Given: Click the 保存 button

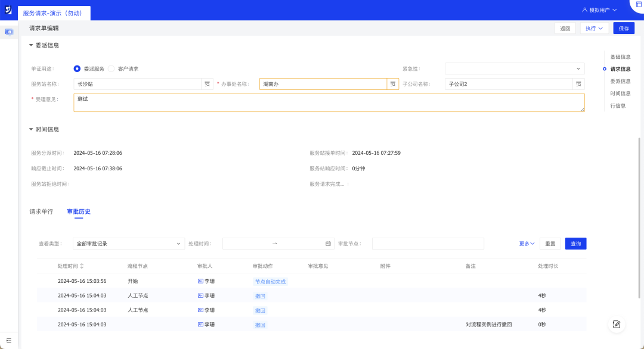Looking at the screenshot, I should click(x=624, y=28).
